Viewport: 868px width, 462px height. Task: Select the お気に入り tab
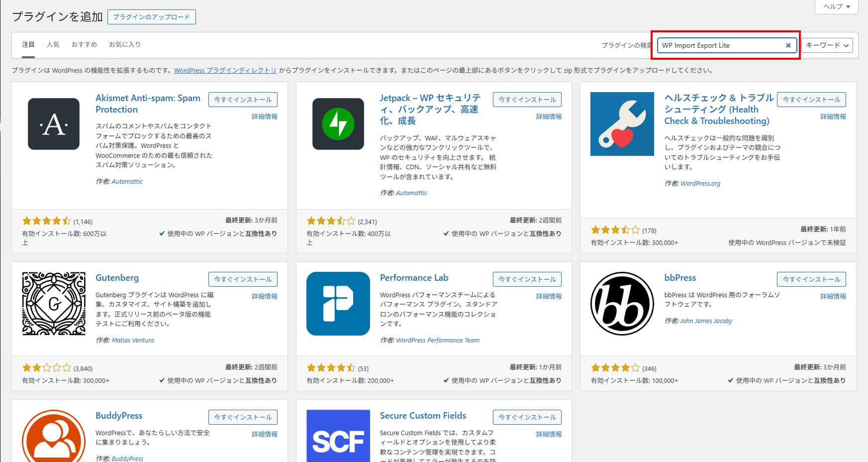pyautogui.click(x=125, y=44)
